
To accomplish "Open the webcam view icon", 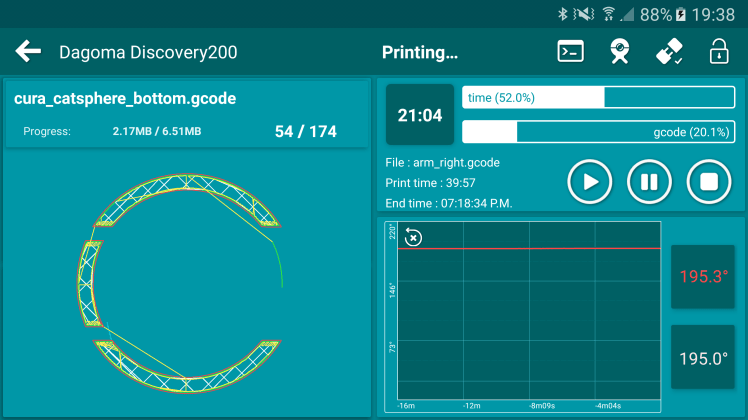I will [620, 52].
